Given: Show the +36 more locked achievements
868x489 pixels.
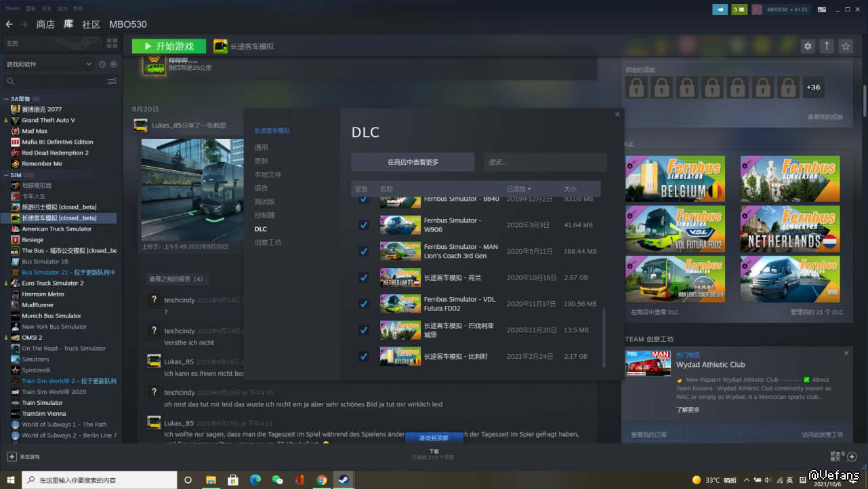Looking at the screenshot, I should 813,87.
